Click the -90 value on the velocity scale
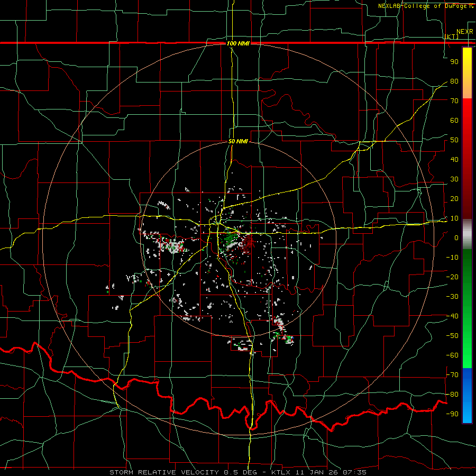476x476 pixels. (x=452, y=414)
